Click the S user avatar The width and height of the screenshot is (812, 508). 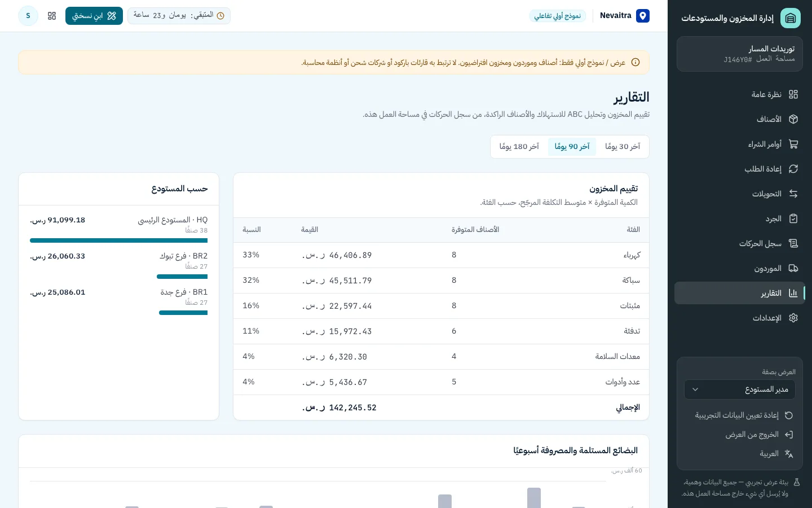(x=28, y=16)
